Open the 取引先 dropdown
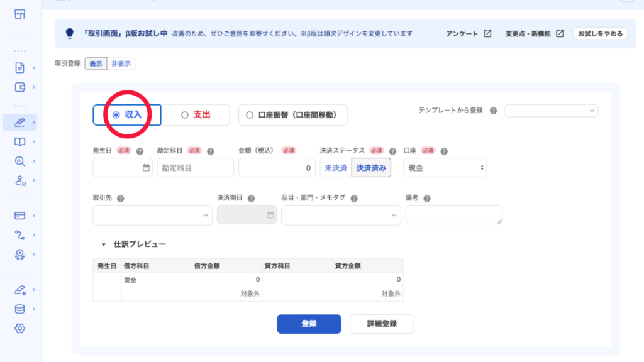This screenshot has width=644, height=362. click(x=153, y=215)
